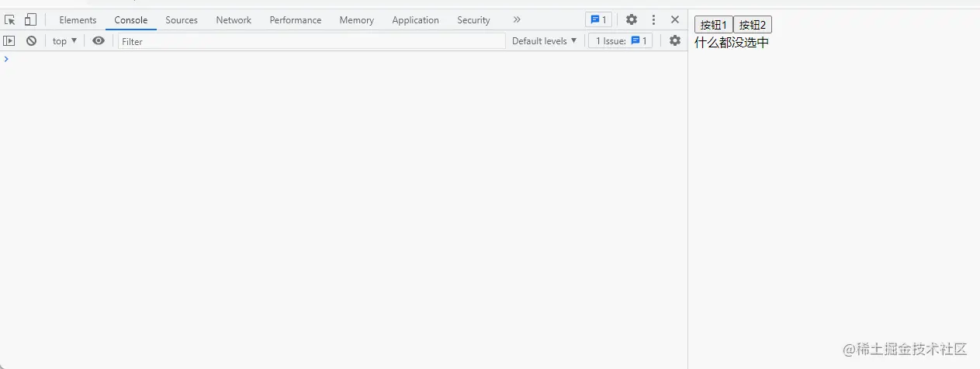Open the issues counter badge in tab bar
Image resolution: width=980 pixels, height=369 pixels.
click(x=598, y=20)
